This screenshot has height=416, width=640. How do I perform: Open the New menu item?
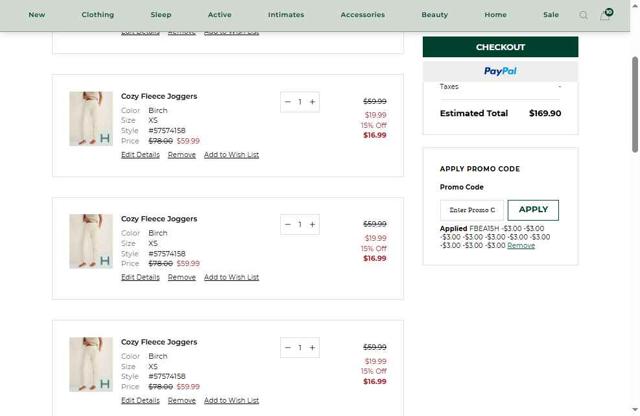[37, 15]
